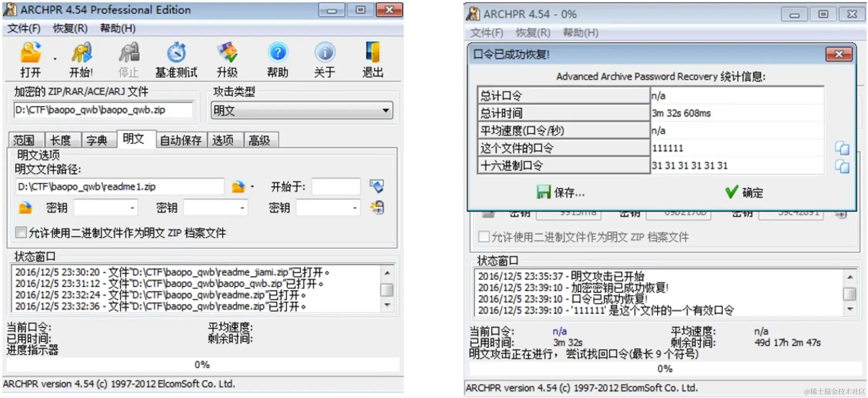The width and height of the screenshot is (868, 398).
Task: Click the 总计时间 value 3m 32s 608ms
Action: click(x=737, y=113)
